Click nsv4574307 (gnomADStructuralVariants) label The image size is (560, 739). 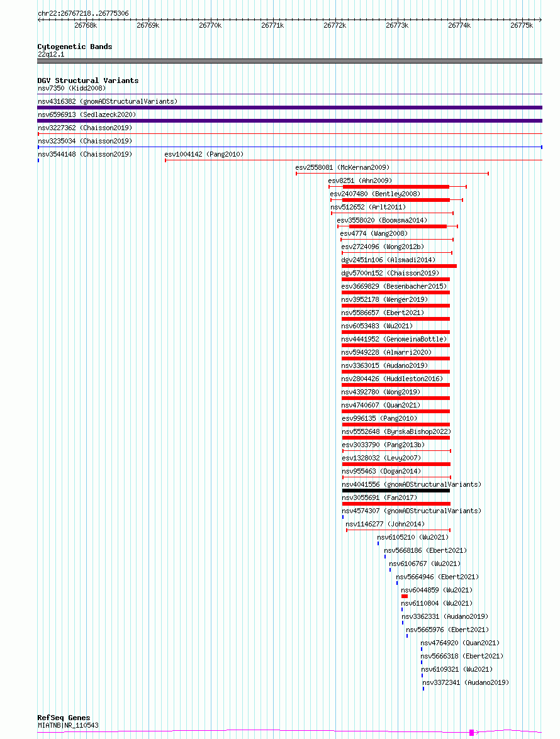[x=412, y=511]
